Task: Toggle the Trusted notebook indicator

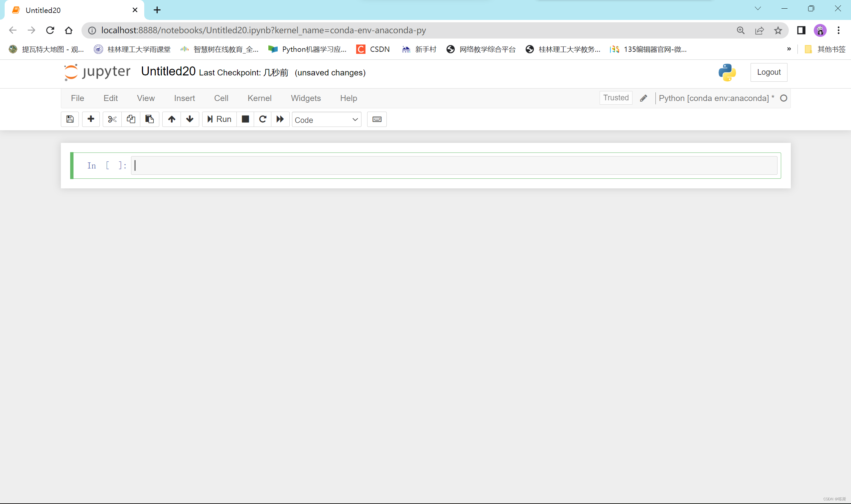Action: click(x=616, y=98)
